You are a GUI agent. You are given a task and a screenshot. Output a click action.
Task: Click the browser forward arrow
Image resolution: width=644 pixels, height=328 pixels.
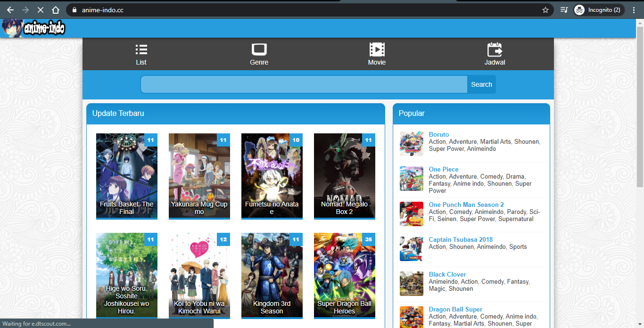coord(25,10)
